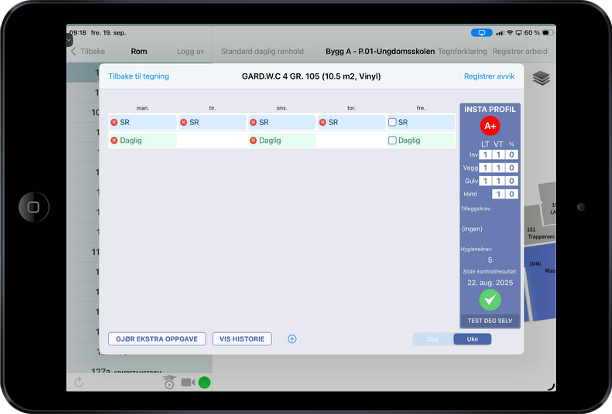Click the red X on Tuesday's SR task
The height and width of the screenshot is (414, 612).
[x=184, y=122]
